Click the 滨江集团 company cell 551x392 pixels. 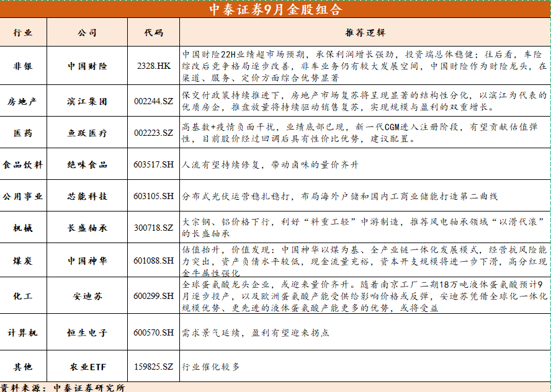click(87, 101)
